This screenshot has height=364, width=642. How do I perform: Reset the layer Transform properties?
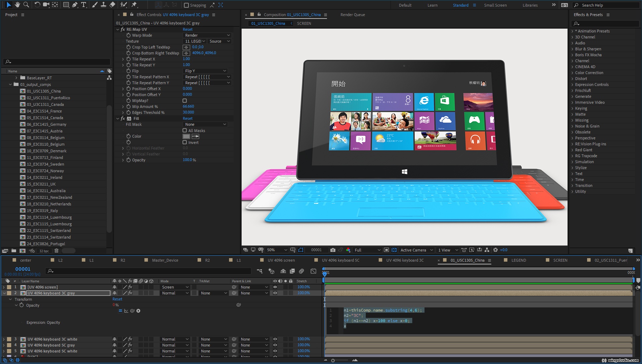[x=117, y=299]
